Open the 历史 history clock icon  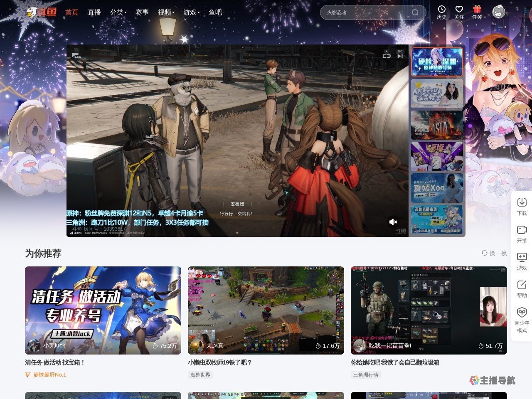(x=441, y=10)
